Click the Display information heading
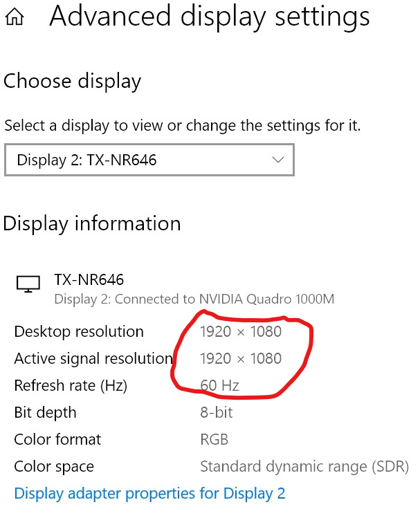Image resolution: width=420 pixels, height=518 pixels. click(x=92, y=224)
